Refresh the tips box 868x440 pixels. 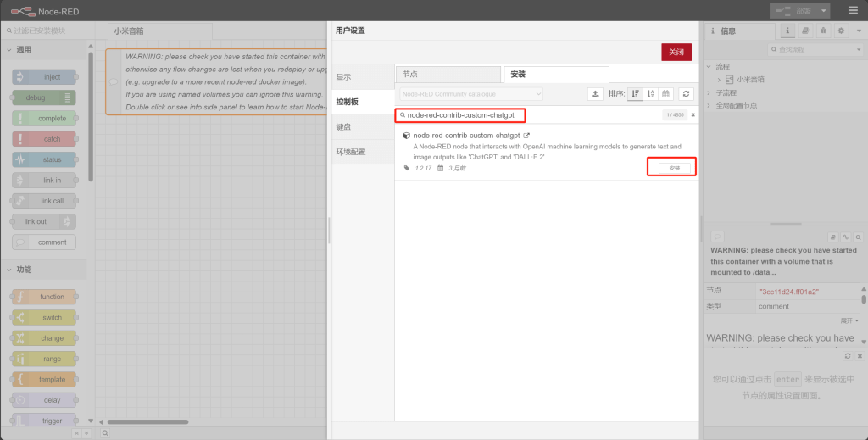tap(847, 356)
